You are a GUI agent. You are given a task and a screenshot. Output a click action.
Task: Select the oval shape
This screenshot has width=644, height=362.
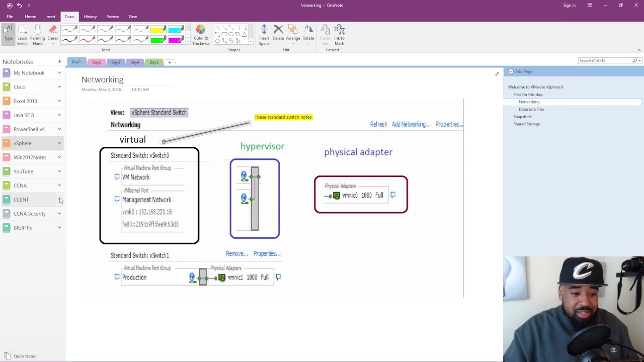pos(231,34)
